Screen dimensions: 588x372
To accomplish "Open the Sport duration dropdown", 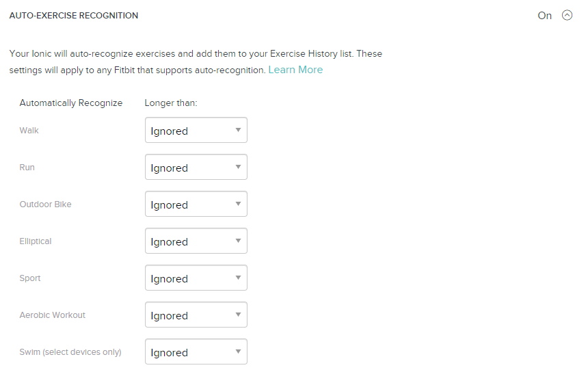I will pyautogui.click(x=196, y=278).
